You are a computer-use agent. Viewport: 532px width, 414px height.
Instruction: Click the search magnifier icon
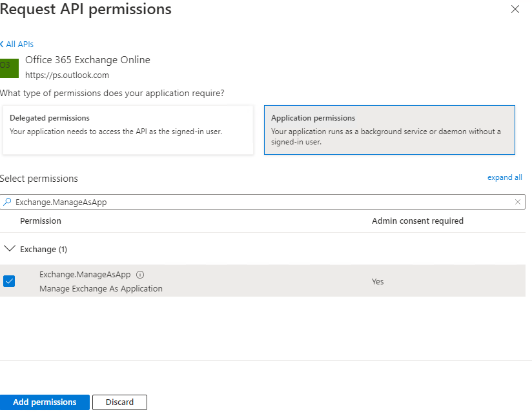coord(8,201)
